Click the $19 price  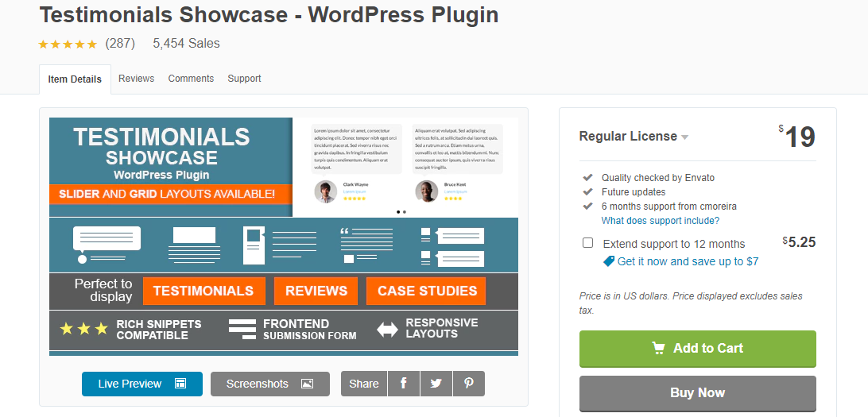coord(797,137)
